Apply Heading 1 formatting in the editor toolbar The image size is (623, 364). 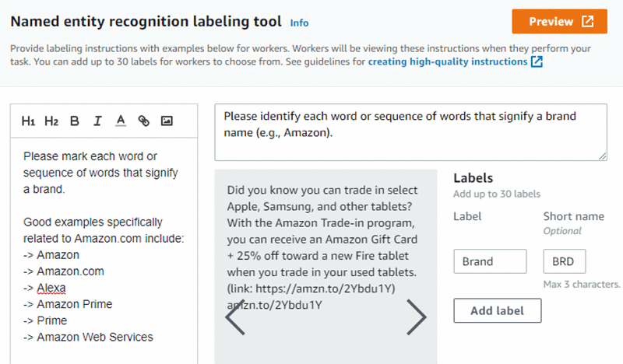[x=29, y=121]
